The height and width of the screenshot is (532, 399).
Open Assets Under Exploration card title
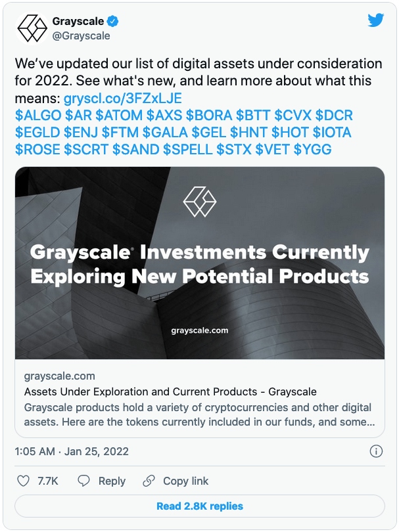[170, 391]
